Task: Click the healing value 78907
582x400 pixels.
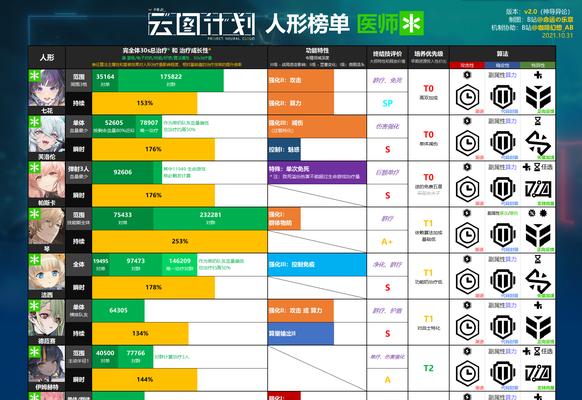Action: click(x=149, y=122)
